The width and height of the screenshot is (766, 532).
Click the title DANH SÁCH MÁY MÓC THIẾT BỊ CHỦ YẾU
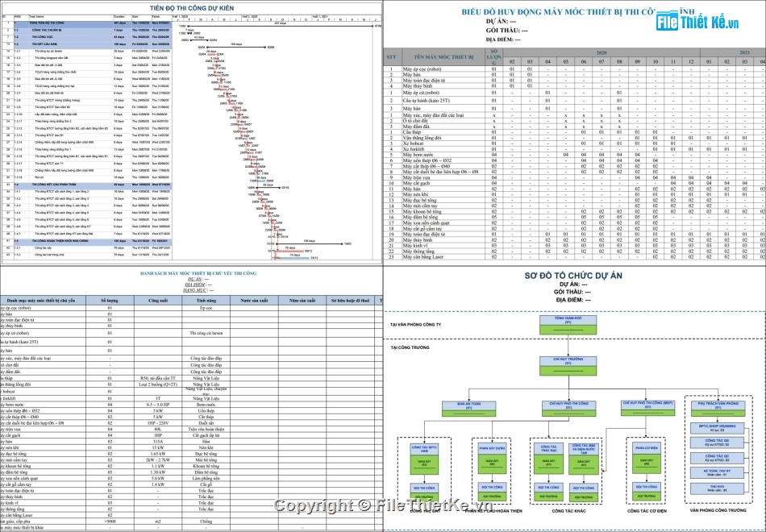(x=198, y=273)
